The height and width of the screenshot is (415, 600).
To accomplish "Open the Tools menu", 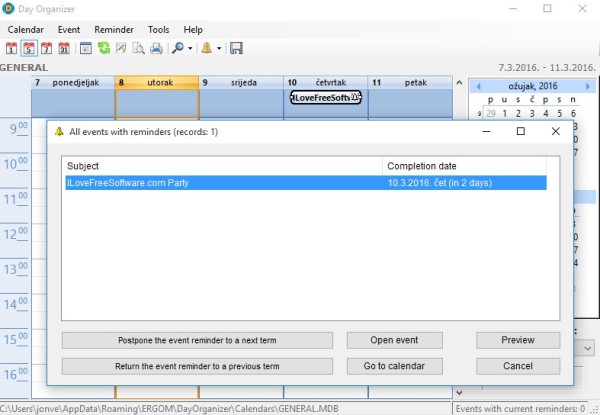I will pyautogui.click(x=158, y=29).
